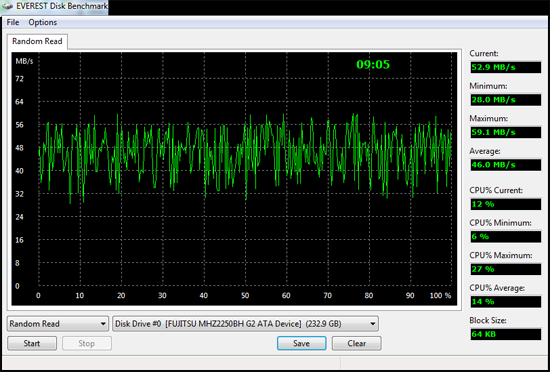
Task: Click the Average value 46.0 MB/s
Action: click(505, 165)
